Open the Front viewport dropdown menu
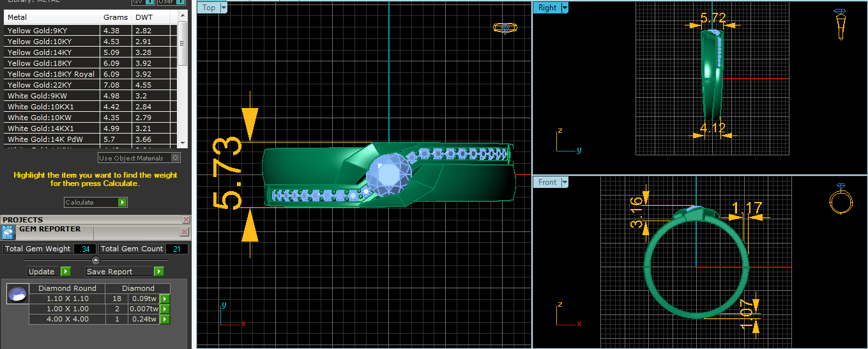This screenshot has width=868, height=349. 564,182
